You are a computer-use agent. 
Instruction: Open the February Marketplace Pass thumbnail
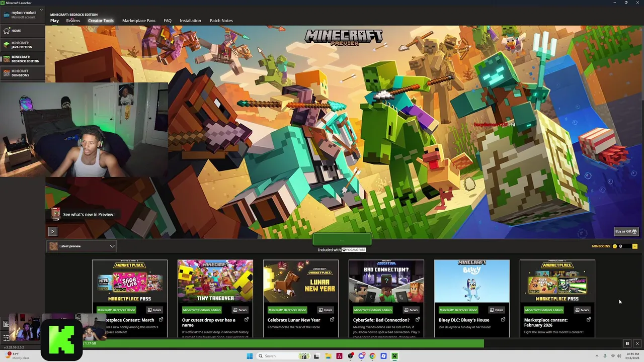pos(557,281)
